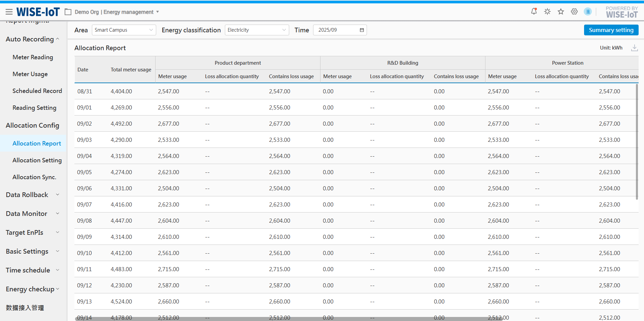Download the allocation report
644x321 pixels.
tap(634, 48)
